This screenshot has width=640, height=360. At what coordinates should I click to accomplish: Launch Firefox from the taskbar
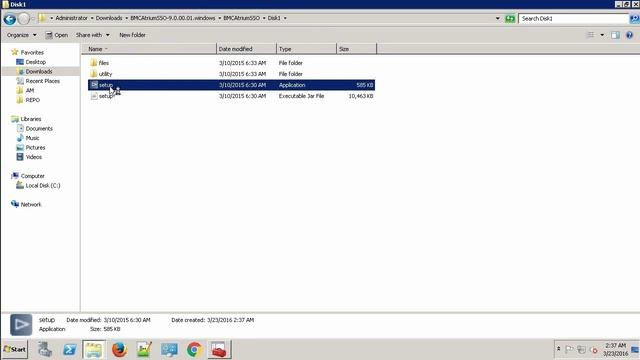[119, 350]
